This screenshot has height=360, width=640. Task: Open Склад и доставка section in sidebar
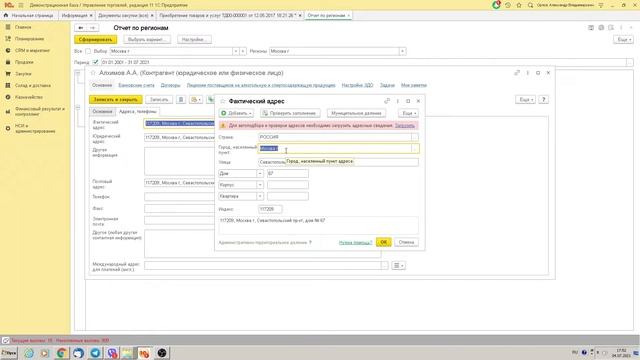[x=33, y=86]
